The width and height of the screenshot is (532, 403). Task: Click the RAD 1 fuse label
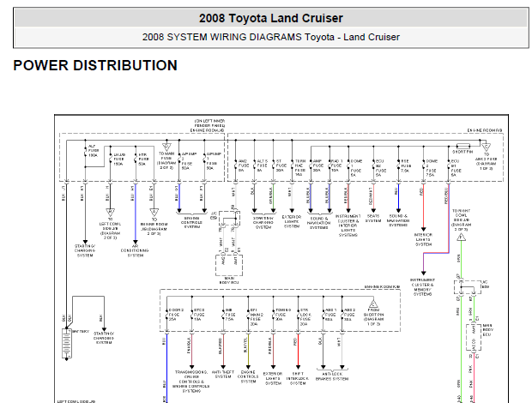[337, 165]
